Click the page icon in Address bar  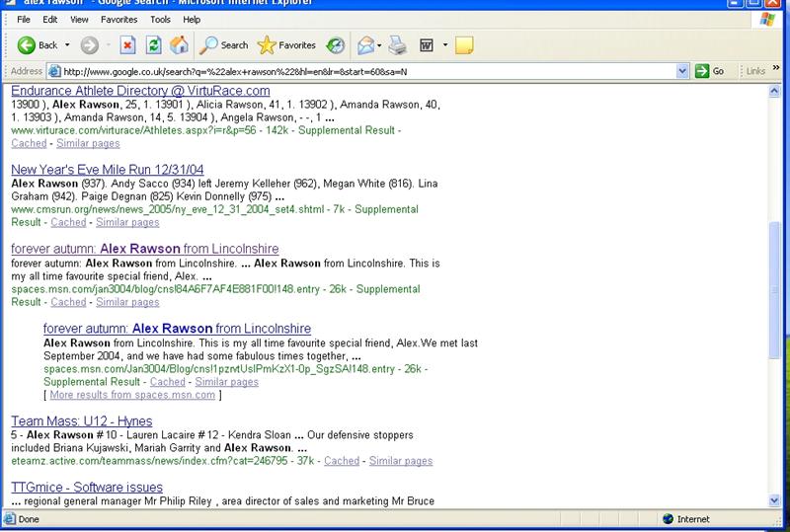pyautogui.click(x=54, y=71)
